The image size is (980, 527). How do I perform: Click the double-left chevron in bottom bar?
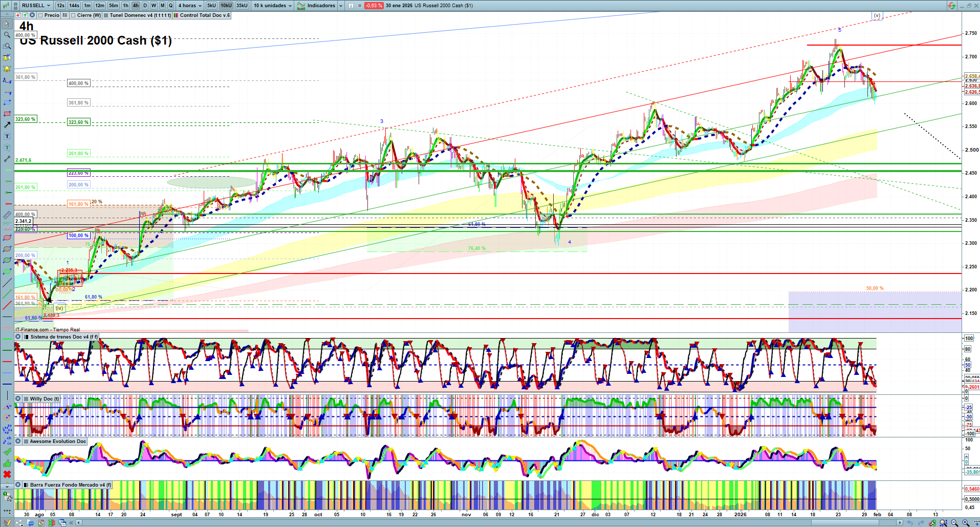tap(71, 523)
